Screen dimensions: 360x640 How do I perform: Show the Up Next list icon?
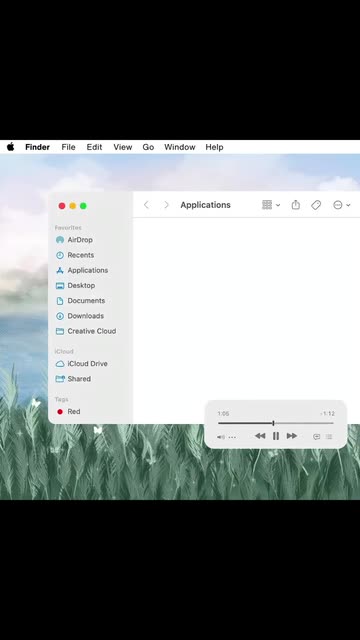[329, 437]
